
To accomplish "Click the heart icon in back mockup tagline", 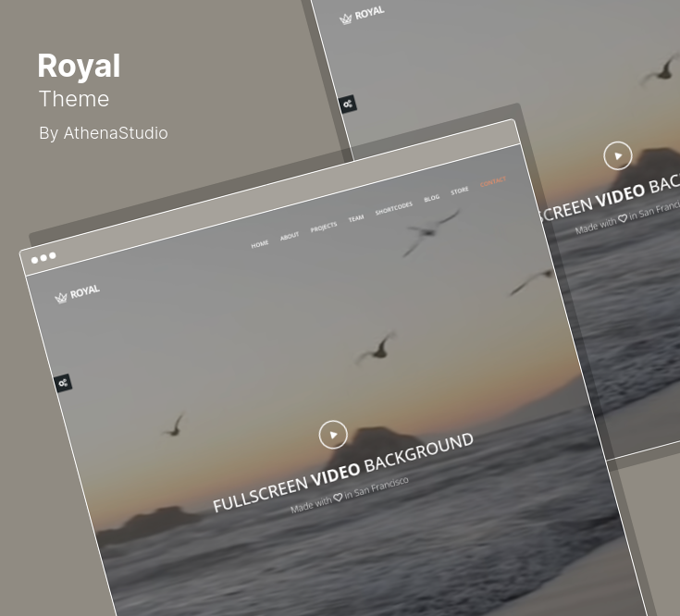I will tap(623, 218).
